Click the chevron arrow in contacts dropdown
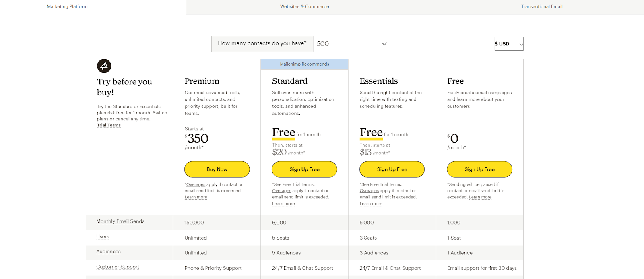The height and width of the screenshot is (279, 644). [384, 44]
